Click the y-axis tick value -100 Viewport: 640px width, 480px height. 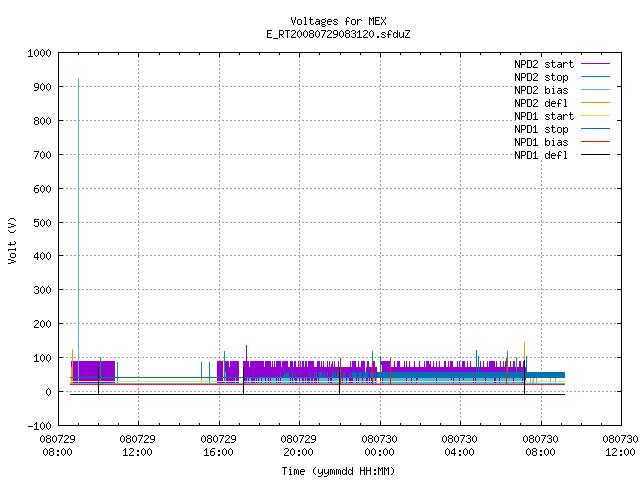[39, 426]
